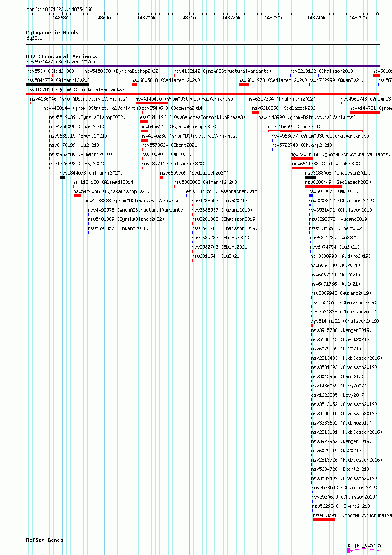Select esv3540609 (Boomsma2014) variant
The height and width of the screenshot is (555, 392).
coord(173,108)
